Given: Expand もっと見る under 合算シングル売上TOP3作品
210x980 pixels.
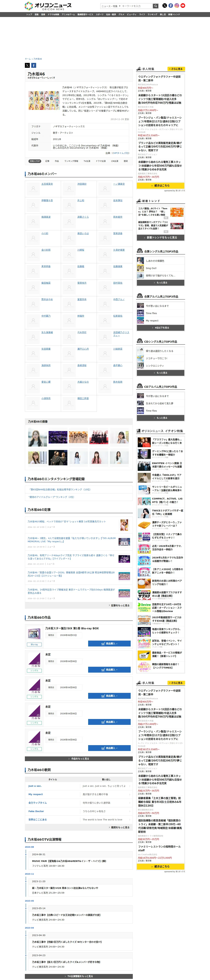Looking at the screenshot, I should 160,283.
